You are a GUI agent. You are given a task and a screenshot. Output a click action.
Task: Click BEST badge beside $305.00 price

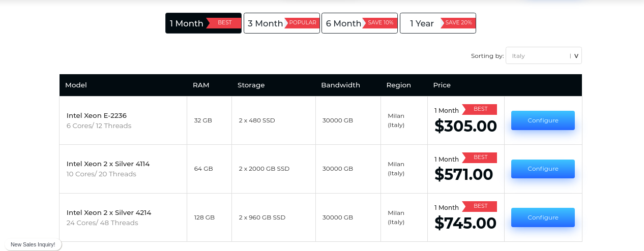(x=480, y=109)
